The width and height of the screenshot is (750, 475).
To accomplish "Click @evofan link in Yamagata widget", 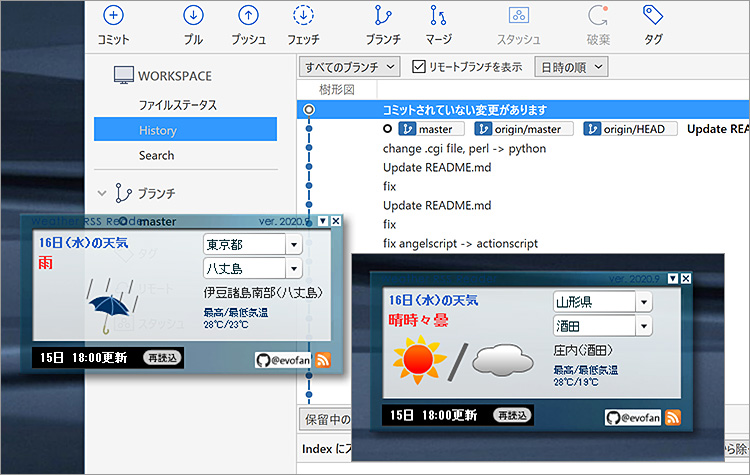I will tap(640, 418).
